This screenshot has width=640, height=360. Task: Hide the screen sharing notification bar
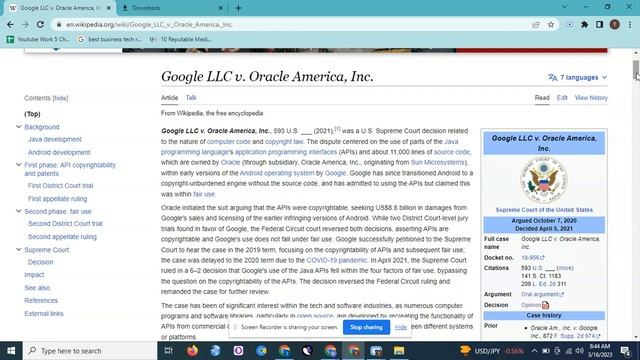point(401,327)
